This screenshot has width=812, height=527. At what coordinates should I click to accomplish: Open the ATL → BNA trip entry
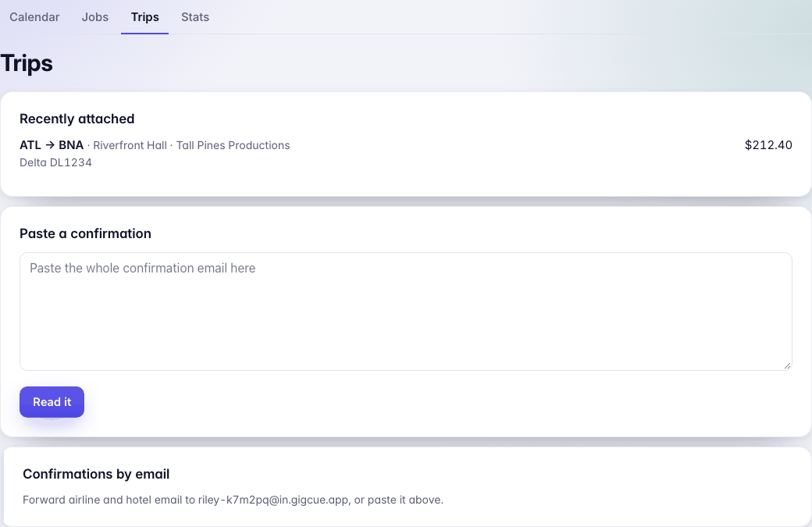405,154
